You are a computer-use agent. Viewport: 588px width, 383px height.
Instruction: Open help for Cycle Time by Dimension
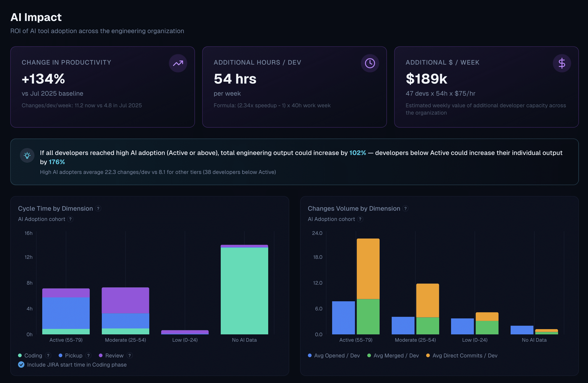tap(98, 209)
